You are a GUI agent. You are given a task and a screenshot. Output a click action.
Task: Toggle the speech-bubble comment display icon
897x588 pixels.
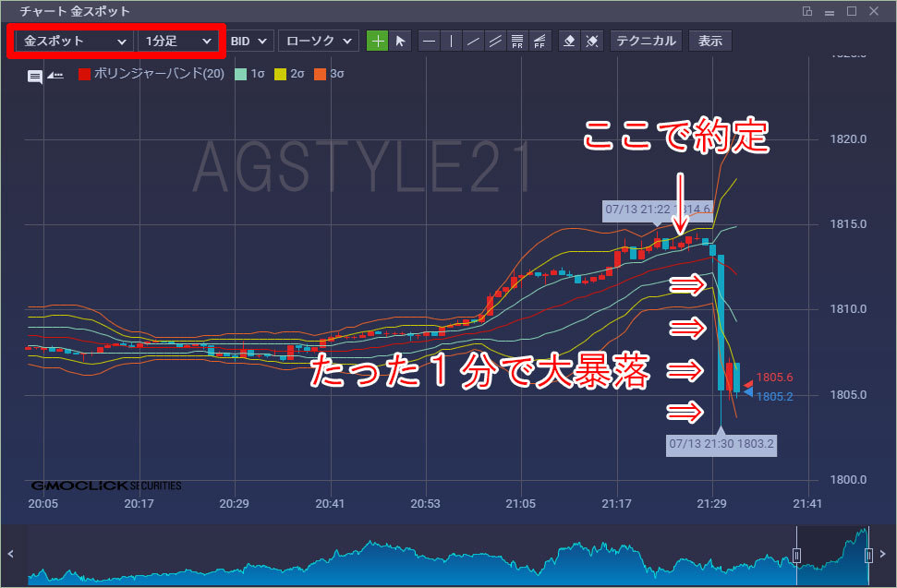coord(35,76)
